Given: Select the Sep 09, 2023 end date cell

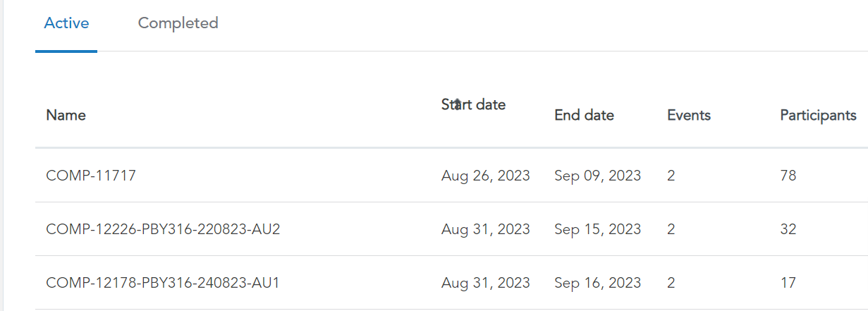Looking at the screenshot, I should click(x=598, y=176).
